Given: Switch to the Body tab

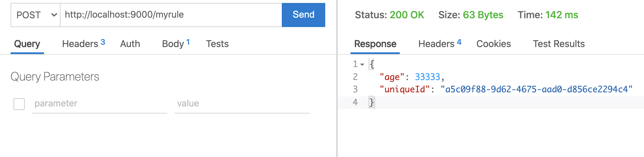Looking at the screenshot, I should pyautogui.click(x=176, y=44).
